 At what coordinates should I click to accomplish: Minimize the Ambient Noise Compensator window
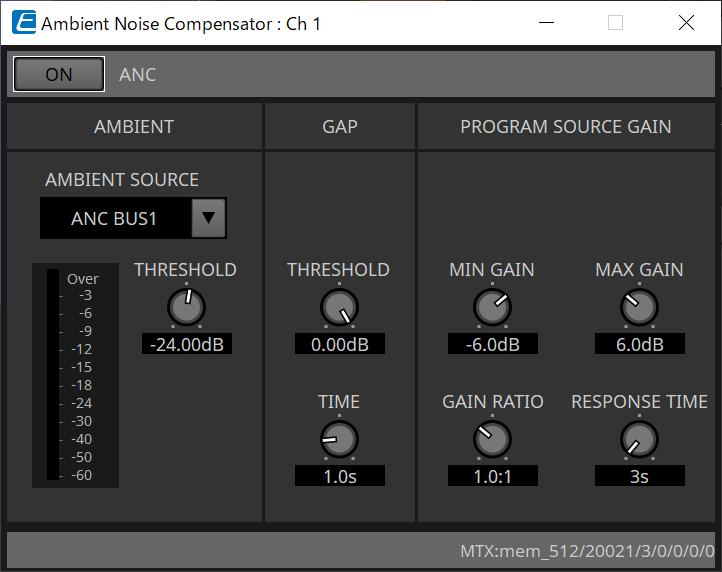click(545, 22)
